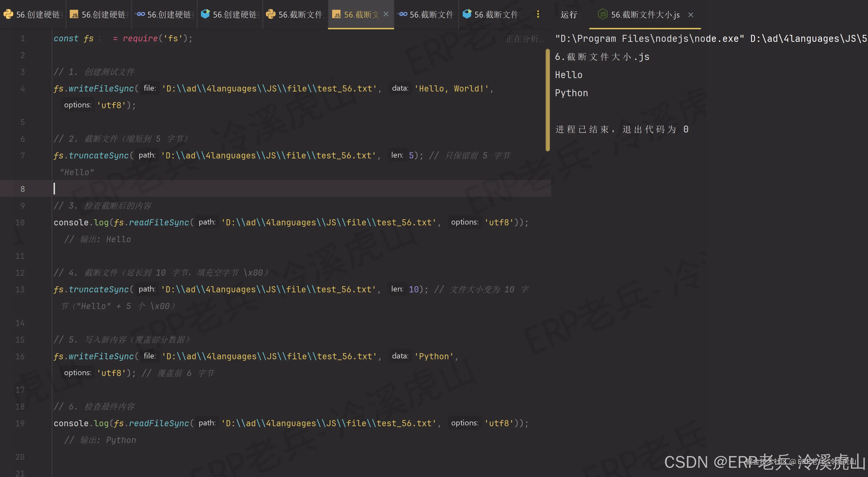Image resolution: width=868 pixels, height=477 pixels.
Task: Click the require keyword on line 1
Action: [140, 38]
